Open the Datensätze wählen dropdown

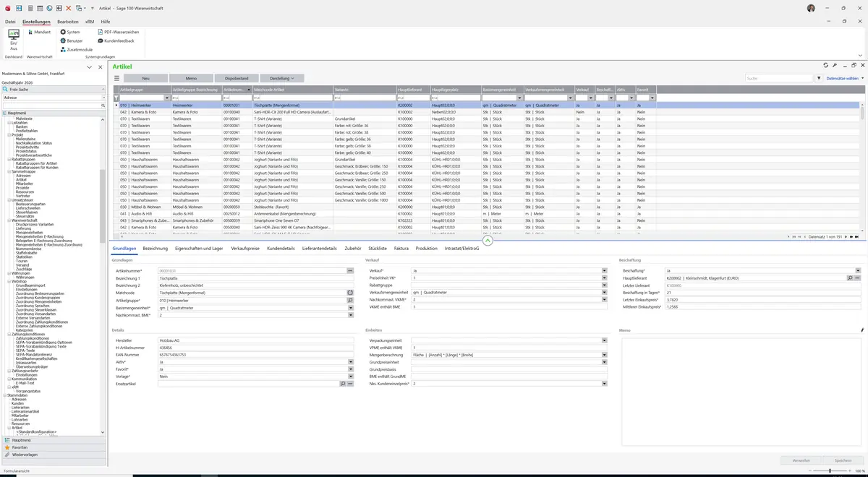pos(845,78)
